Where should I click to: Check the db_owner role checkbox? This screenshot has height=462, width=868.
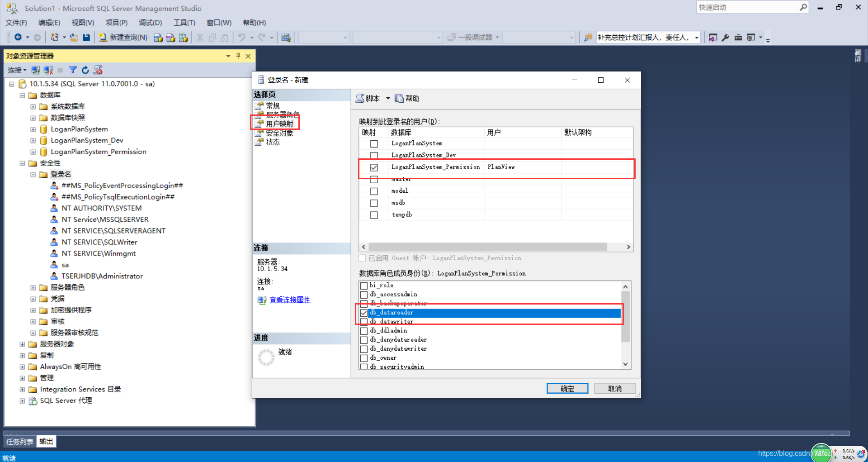[364, 358]
